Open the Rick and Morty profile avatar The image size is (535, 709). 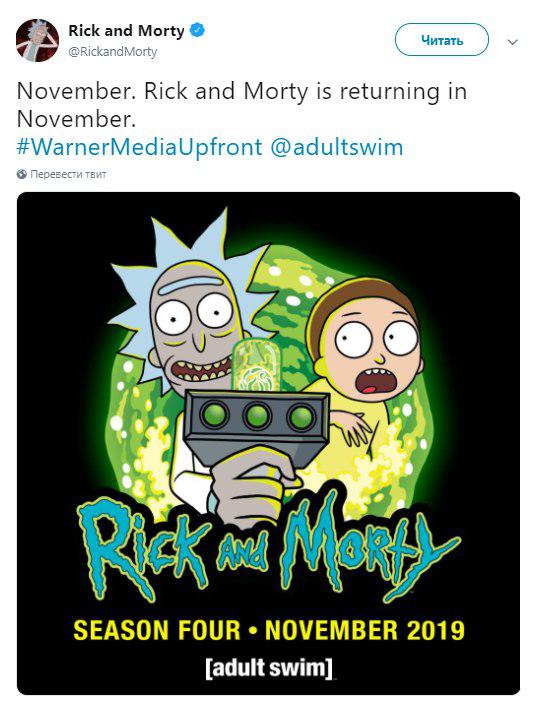38,40
